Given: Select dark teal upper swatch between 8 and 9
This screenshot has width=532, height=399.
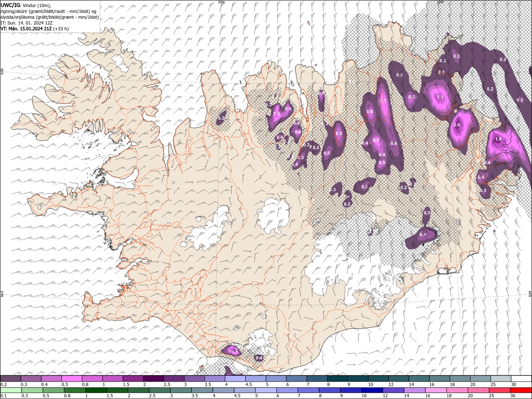Looking at the screenshot, I should coord(337,379).
